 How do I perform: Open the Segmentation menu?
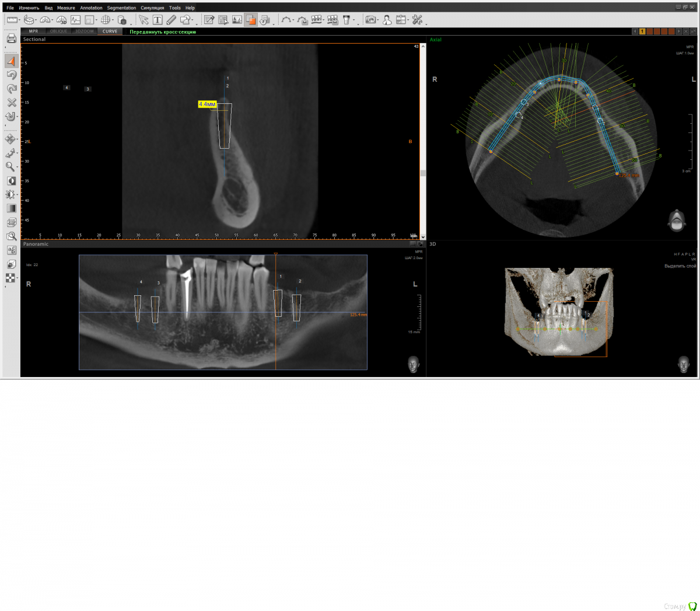point(121,8)
